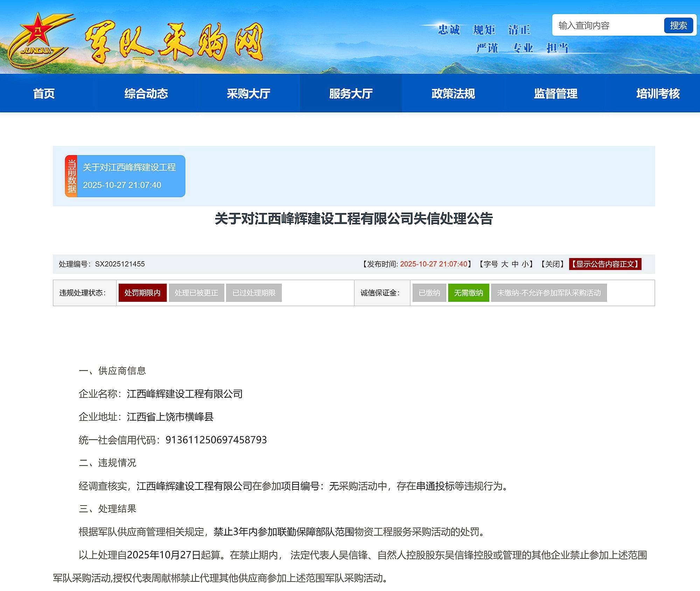Screen dimensions: 700x591
Task: Open the 综合动态 menu item
Action: pyautogui.click(x=146, y=93)
